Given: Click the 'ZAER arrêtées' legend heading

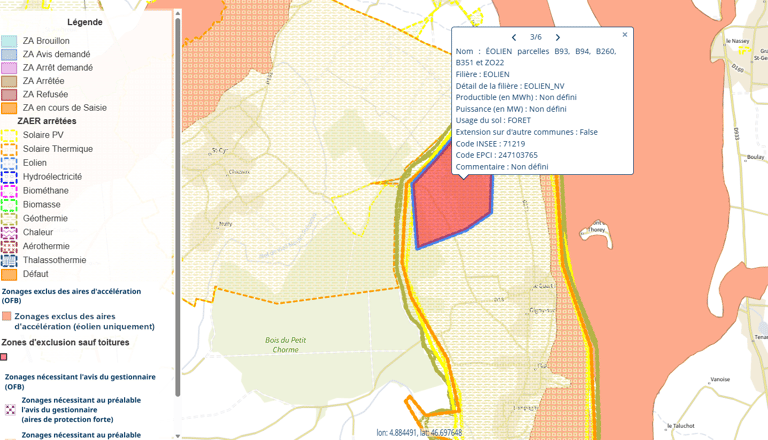Looking at the screenshot, I should [47, 121].
